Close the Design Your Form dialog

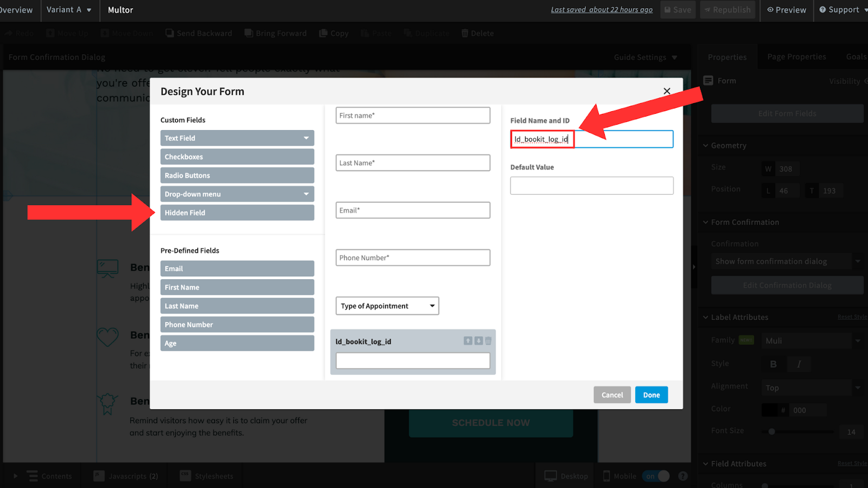[x=667, y=91]
